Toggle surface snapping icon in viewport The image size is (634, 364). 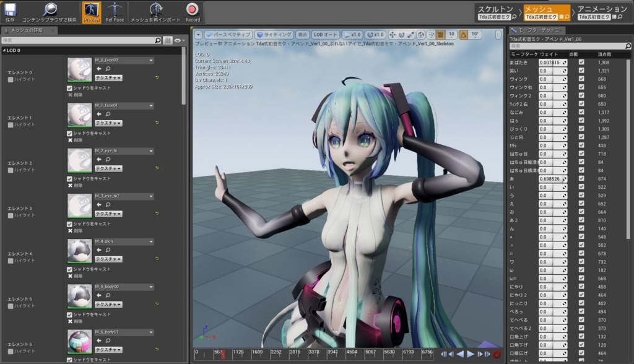pos(431,35)
